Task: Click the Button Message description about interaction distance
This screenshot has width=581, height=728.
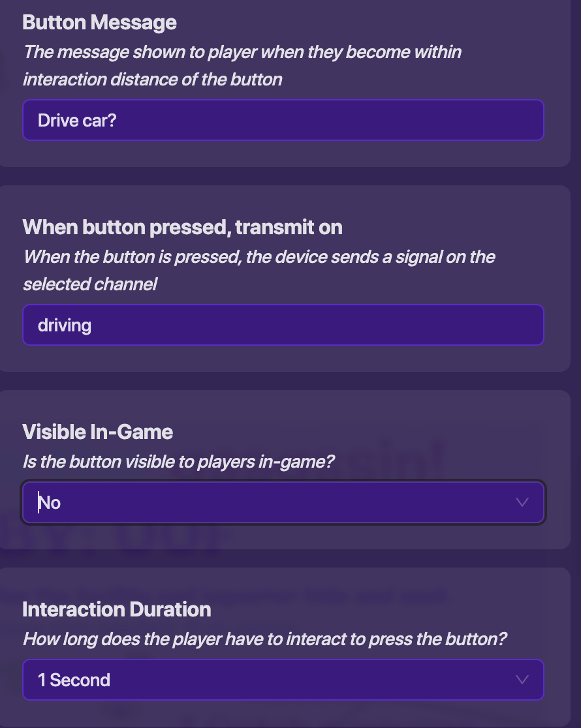Action: click(x=242, y=65)
